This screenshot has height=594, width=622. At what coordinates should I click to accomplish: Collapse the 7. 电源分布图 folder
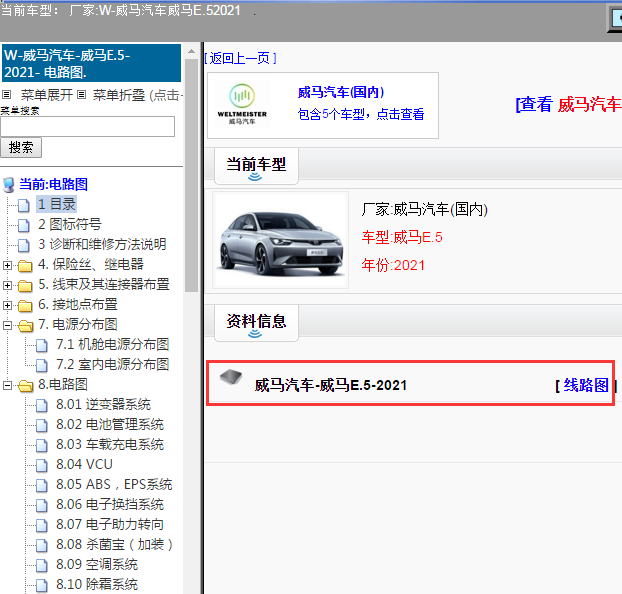point(7,325)
